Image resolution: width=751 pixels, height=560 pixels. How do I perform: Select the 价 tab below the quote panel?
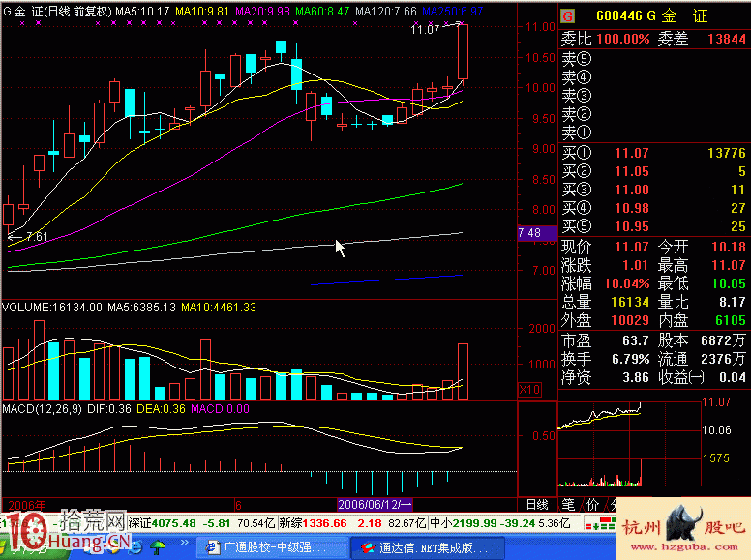click(x=590, y=505)
